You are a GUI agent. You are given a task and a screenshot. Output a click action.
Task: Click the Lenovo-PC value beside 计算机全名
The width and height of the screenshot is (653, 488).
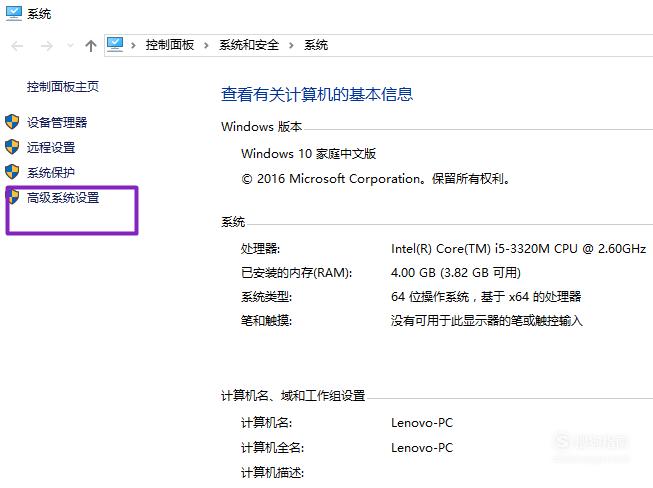coord(422,448)
